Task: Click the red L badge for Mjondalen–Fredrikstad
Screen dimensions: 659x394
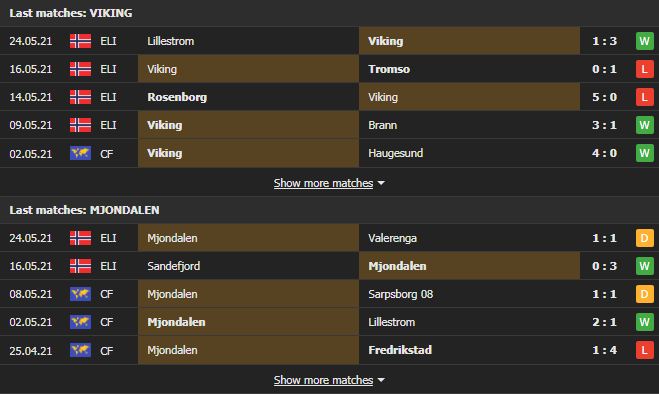Action: (644, 350)
